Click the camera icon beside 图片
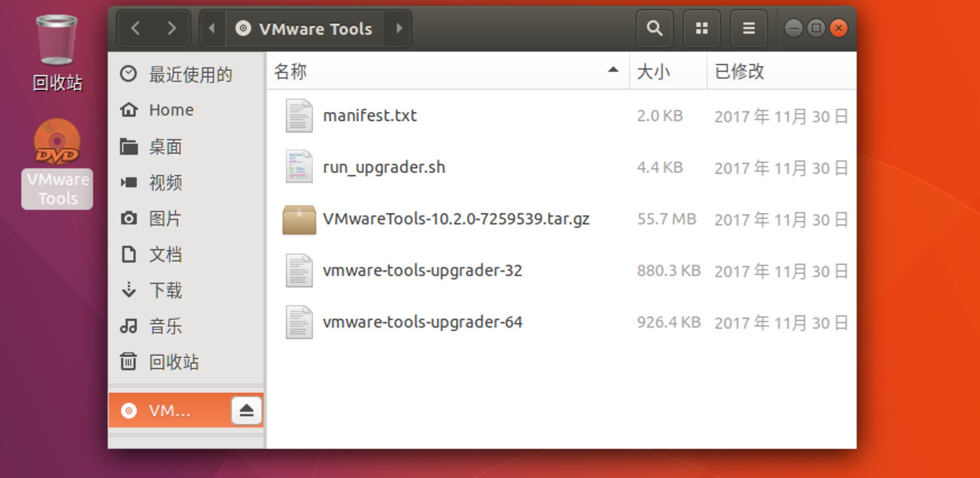Screen dimensions: 980x478 129,218
